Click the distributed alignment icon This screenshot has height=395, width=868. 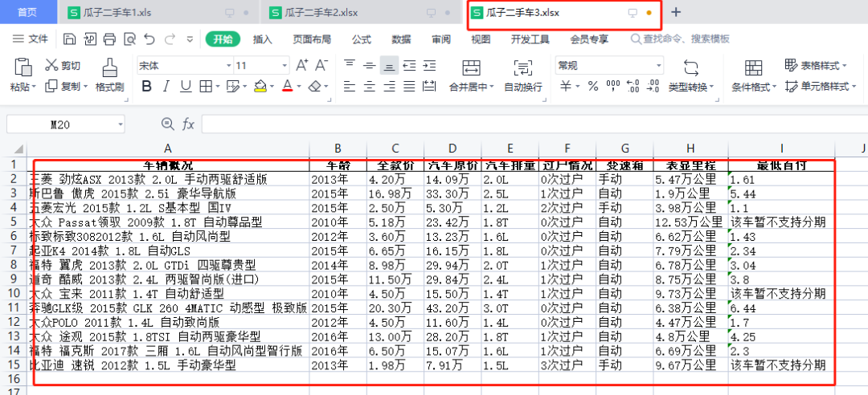(x=429, y=86)
